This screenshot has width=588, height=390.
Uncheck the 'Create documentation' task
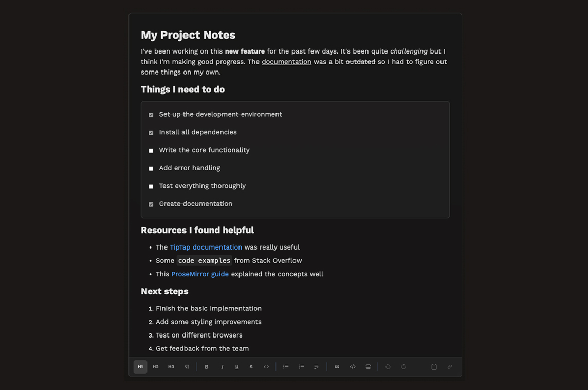151,204
